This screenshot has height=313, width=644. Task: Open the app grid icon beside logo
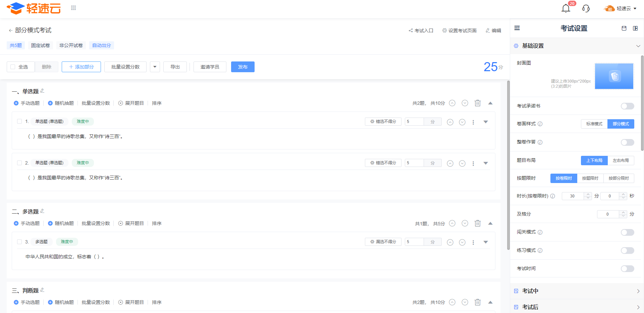(x=73, y=8)
